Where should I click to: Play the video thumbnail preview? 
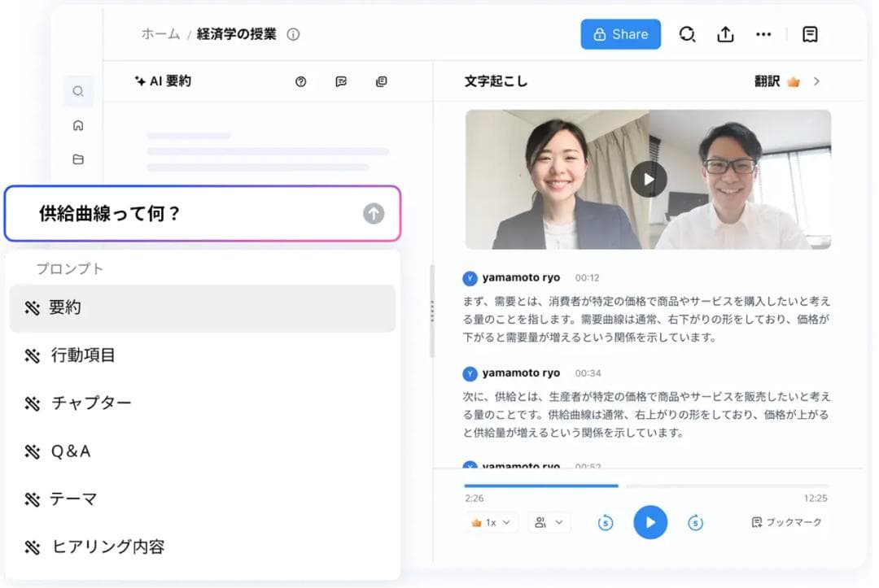tap(648, 180)
